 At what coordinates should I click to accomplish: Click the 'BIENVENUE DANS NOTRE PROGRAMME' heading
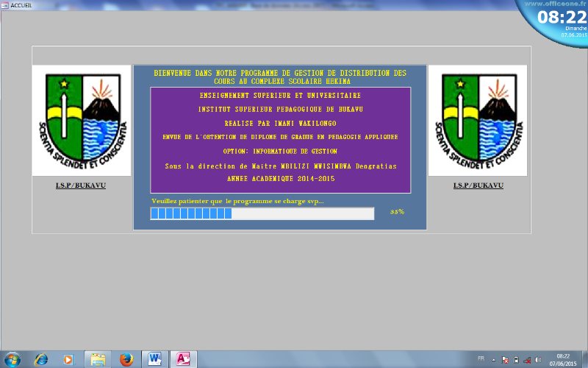280,77
